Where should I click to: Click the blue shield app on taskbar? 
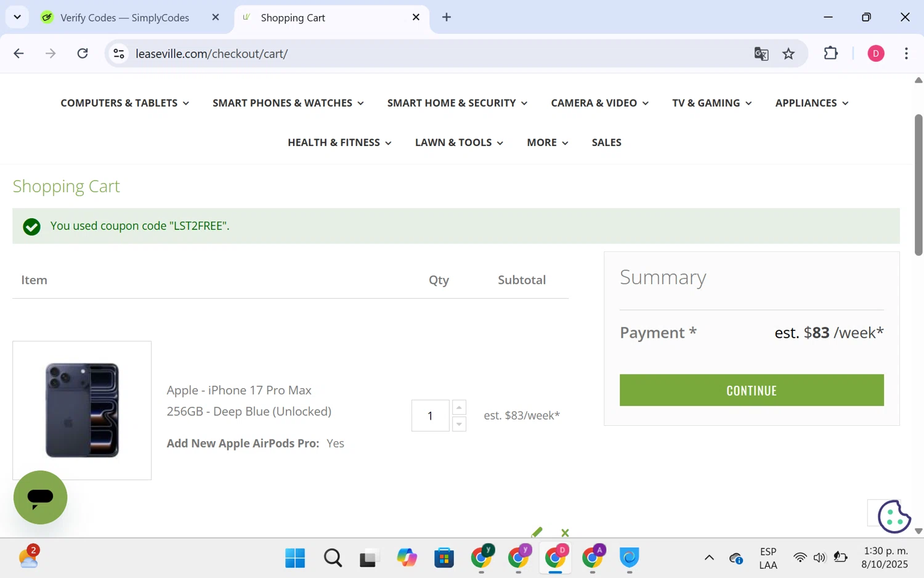[x=629, y=558]
